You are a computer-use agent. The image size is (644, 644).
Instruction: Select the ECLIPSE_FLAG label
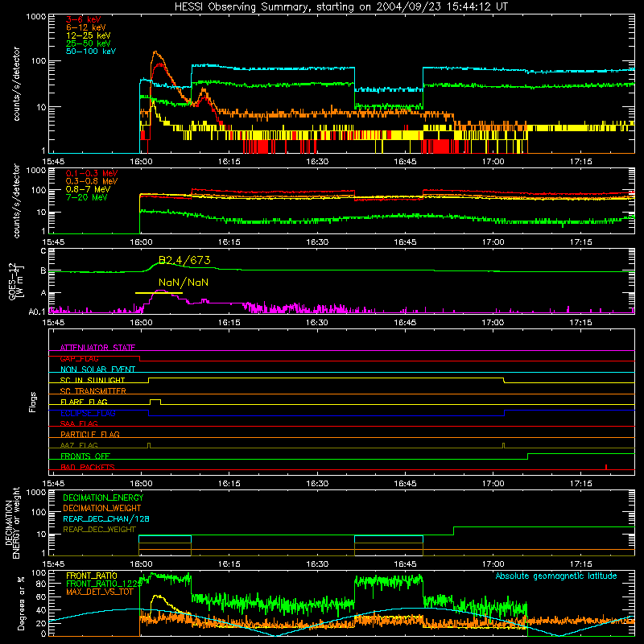pyautogui.click(x=88, y=413)
